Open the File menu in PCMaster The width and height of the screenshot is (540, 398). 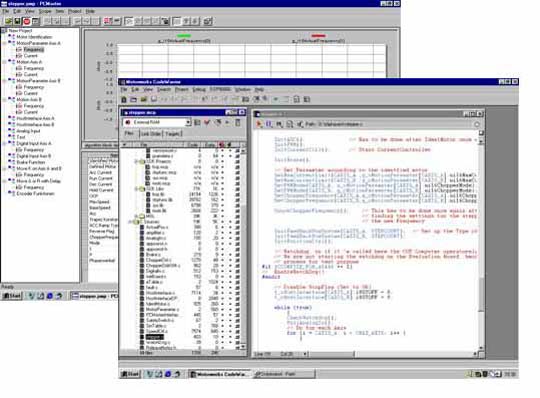click(x=6, y=11)
